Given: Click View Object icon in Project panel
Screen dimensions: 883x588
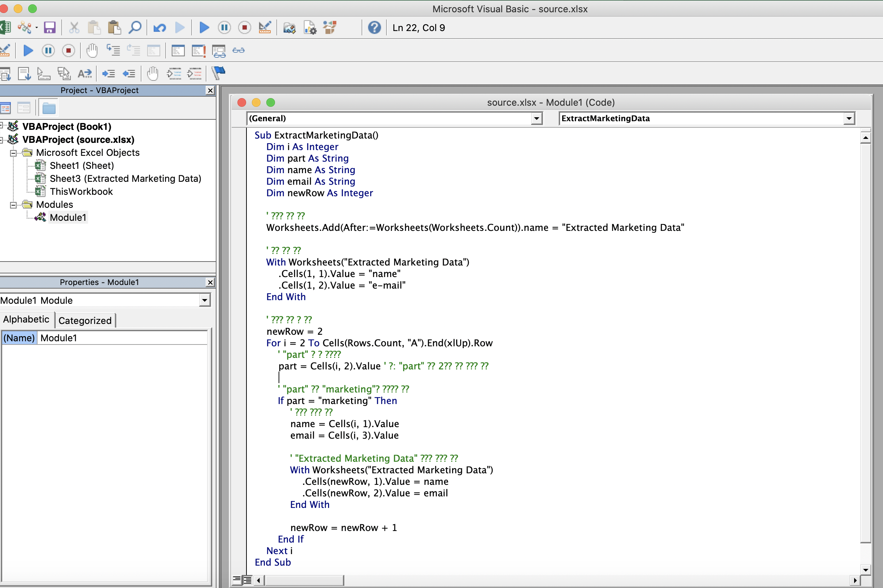Looking at the screenshot, I should click(x=23, y=108).
